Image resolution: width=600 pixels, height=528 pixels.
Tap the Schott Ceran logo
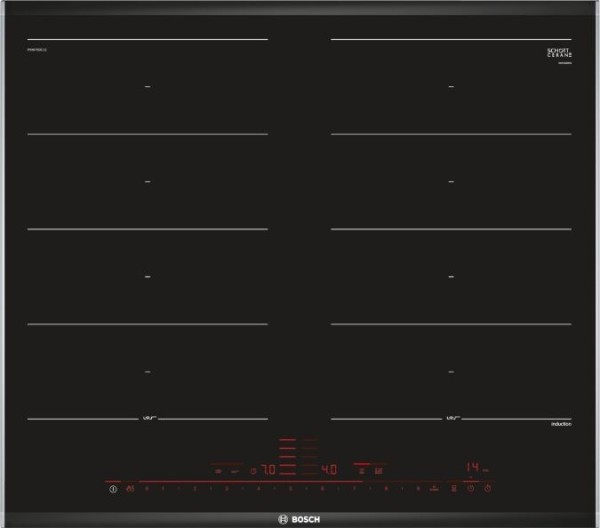(x=558, y=53)
